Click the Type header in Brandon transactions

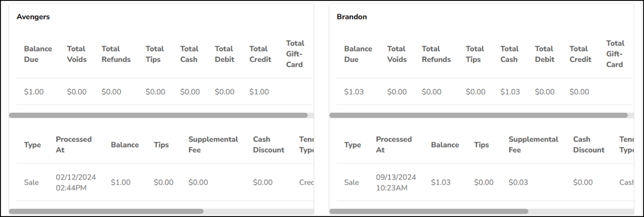click(353, 145)
